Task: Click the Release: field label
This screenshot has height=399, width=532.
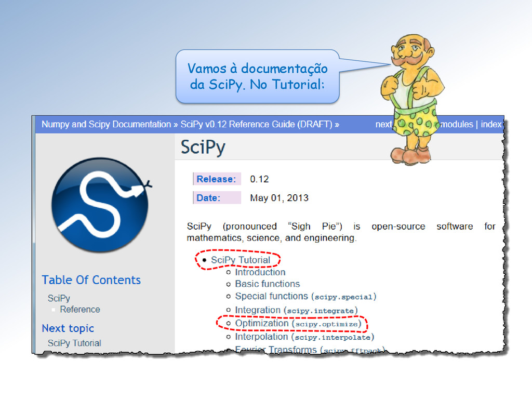Action: (x=217, y=179)
